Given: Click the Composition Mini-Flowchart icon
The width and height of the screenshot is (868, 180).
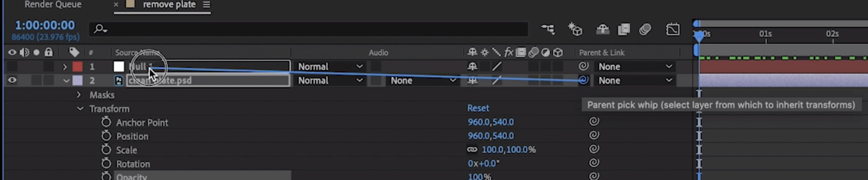Looking at the screenshot, I should click(x=548, y=29).
